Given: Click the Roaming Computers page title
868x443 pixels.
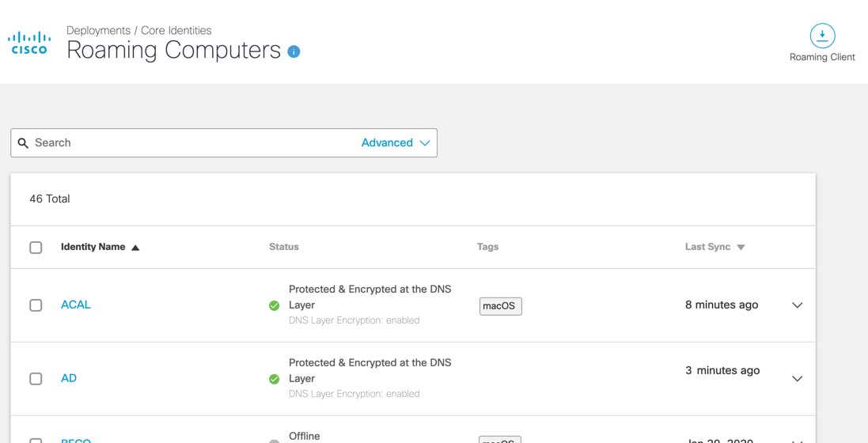Looking at the screenshot, I should pos(174,50).
